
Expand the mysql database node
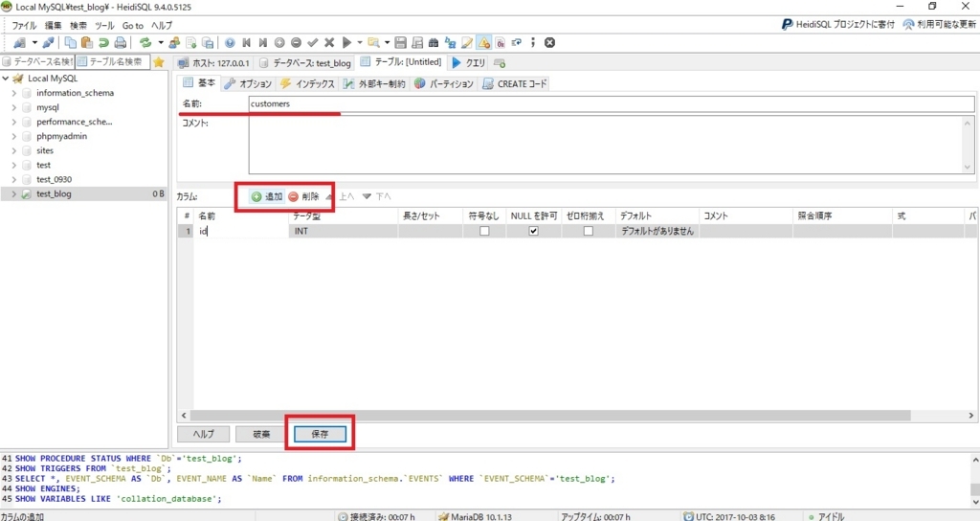[x=13, y=107]
